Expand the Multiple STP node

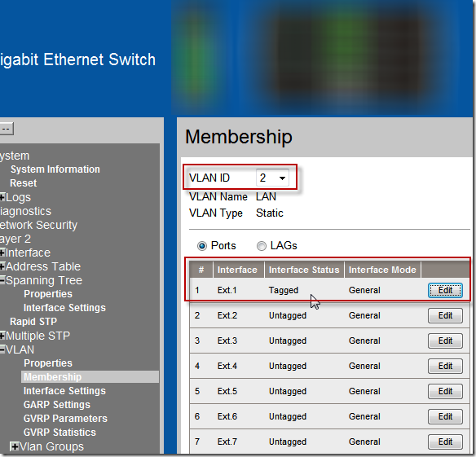point(2,336)
